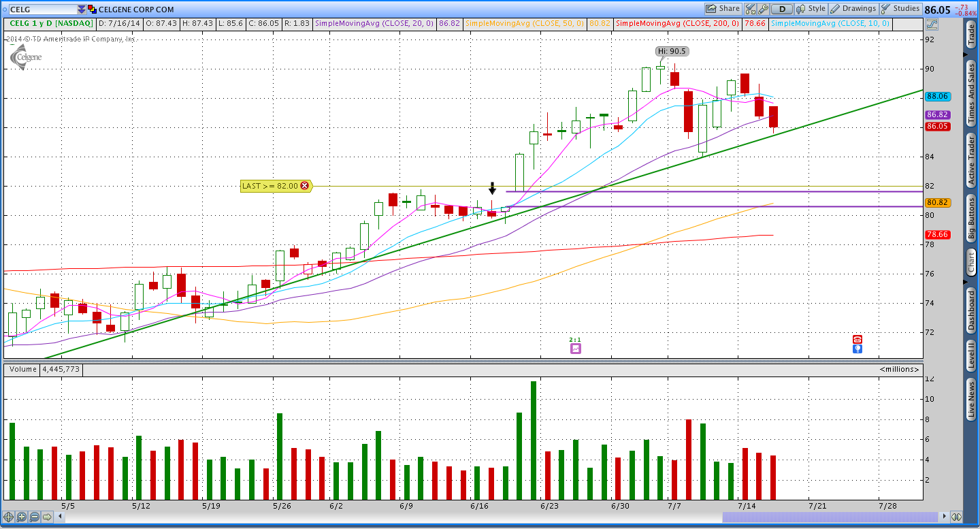980x529 pixels.
Task: Open the Edit studies beaker icon
Action: [751, 9]
